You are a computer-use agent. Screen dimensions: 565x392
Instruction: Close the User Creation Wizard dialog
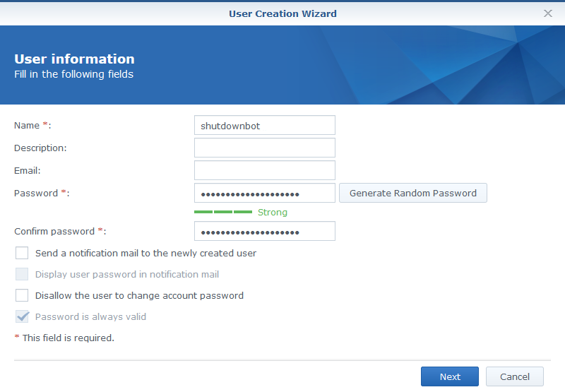548,13
